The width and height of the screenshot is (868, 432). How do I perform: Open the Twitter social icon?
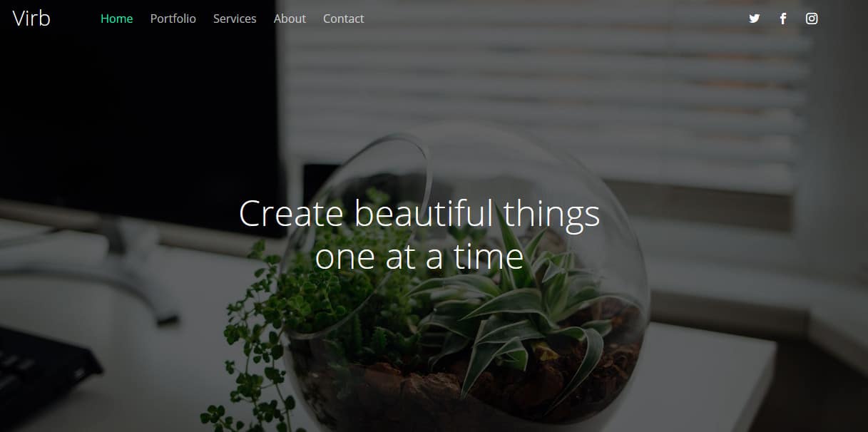(755, 19)
